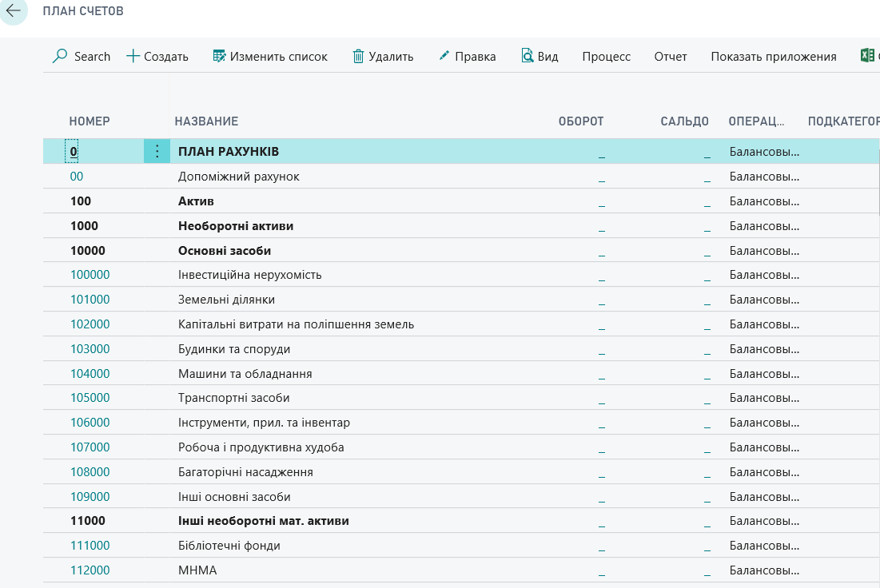Sort by the Название column header

tap(206, 121)
